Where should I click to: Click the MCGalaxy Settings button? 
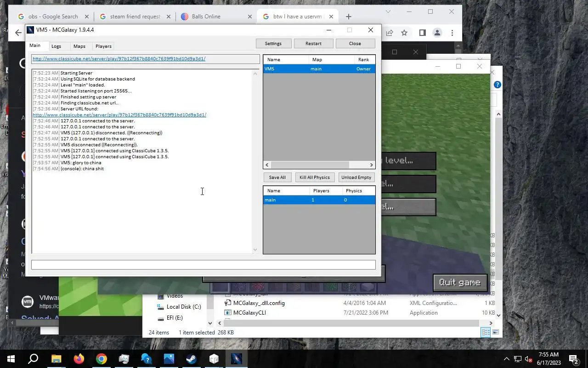(x=273, y=43)
